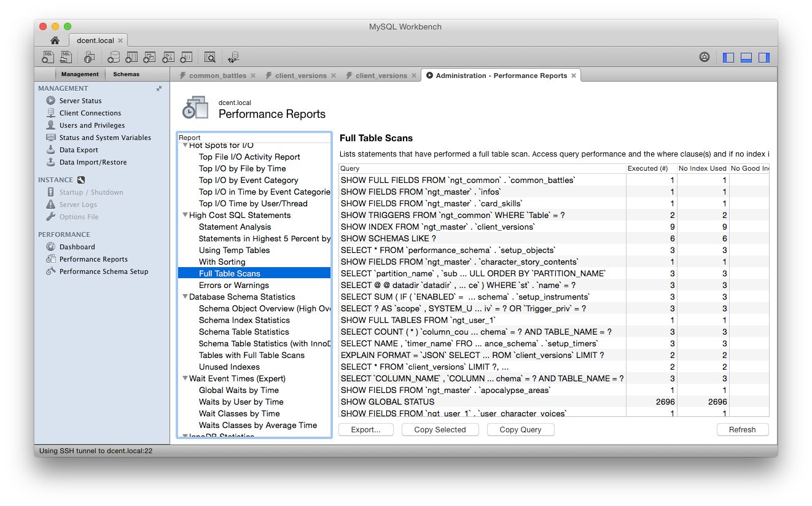Select the With Sorting report
812x506 pixels.
click(x=222, y=262)
